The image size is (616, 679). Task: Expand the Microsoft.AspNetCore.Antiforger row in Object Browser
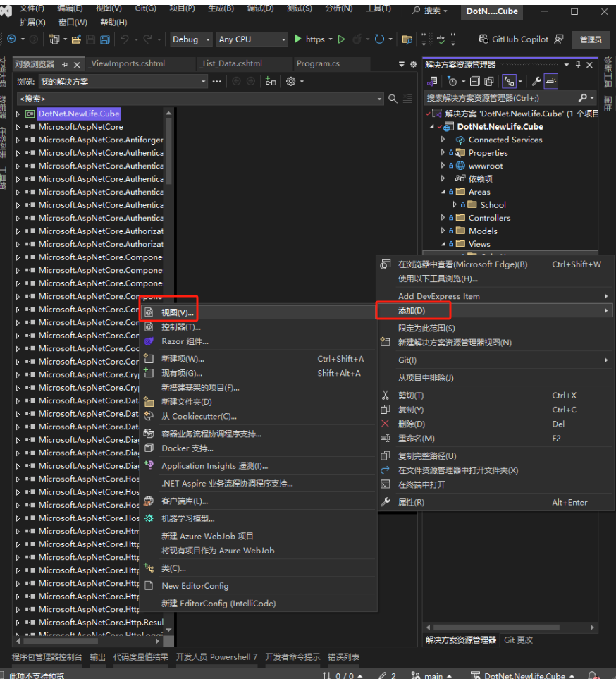click(x=18, y=140)
